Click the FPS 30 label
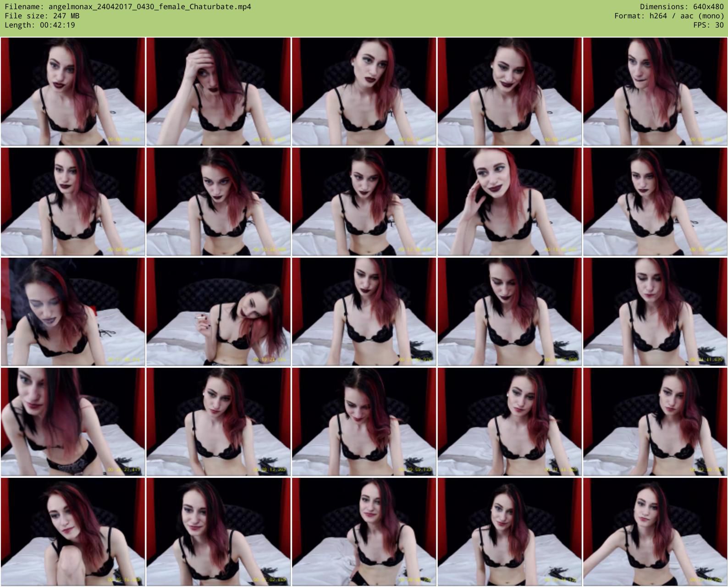The image size is (728, 587). click(x=708, y=25)
